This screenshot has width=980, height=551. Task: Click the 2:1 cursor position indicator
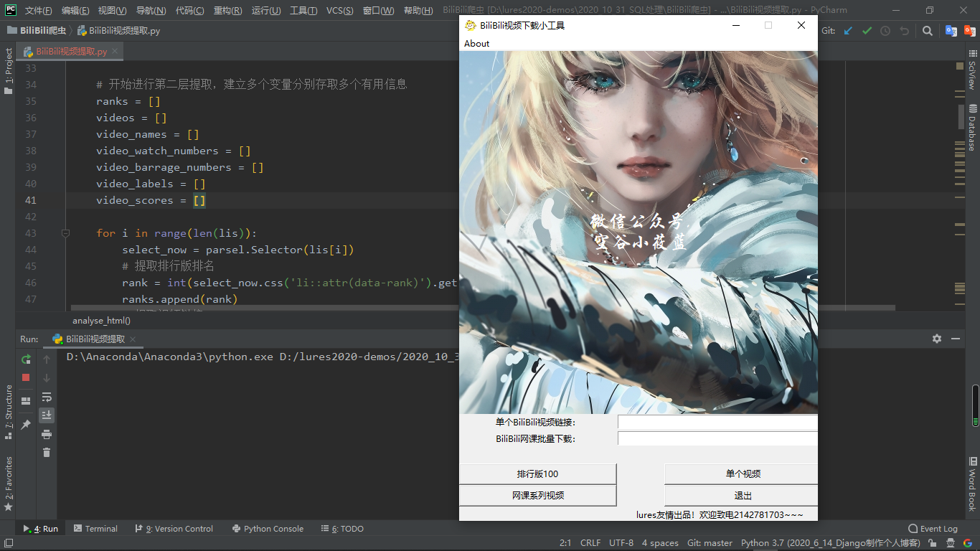[x=565, y=543]
